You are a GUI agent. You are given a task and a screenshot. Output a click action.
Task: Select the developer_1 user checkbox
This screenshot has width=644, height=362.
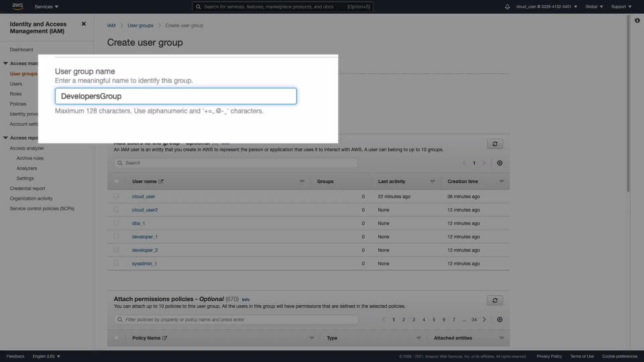pyautogui.click(x=116, y=236)
